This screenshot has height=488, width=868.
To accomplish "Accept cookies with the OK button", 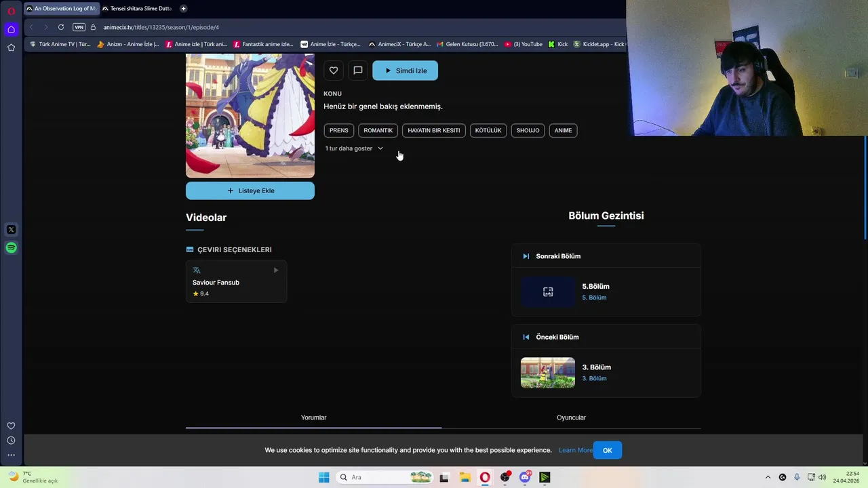I will click(607, 450).
